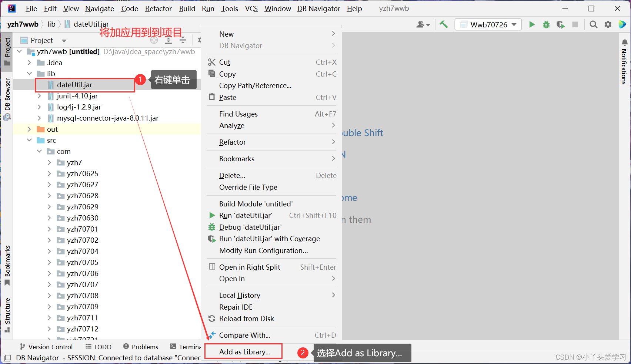Open Search Everywhere magnifier icon
631x364 pixels.
(593, 24)
